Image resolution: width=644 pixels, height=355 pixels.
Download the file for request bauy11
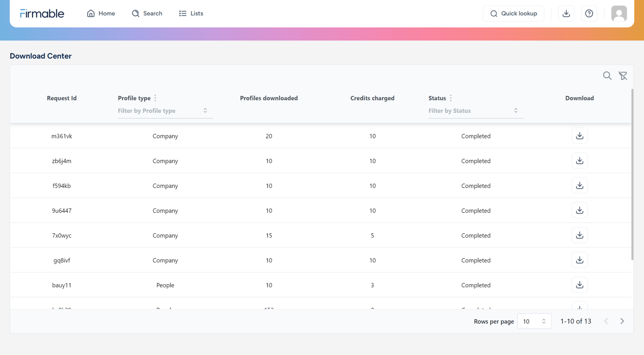coord(580,285)
